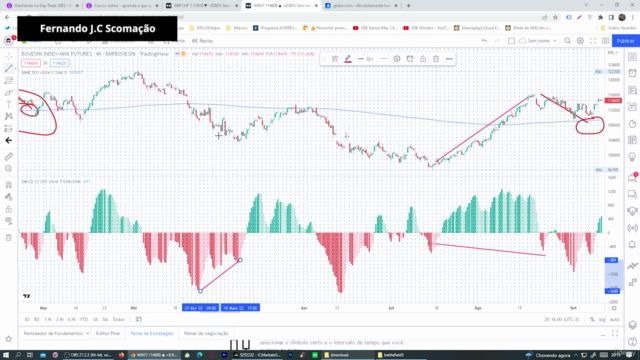Start bar Replay mode
640x360 pixels.
click(x=202, y=41)
